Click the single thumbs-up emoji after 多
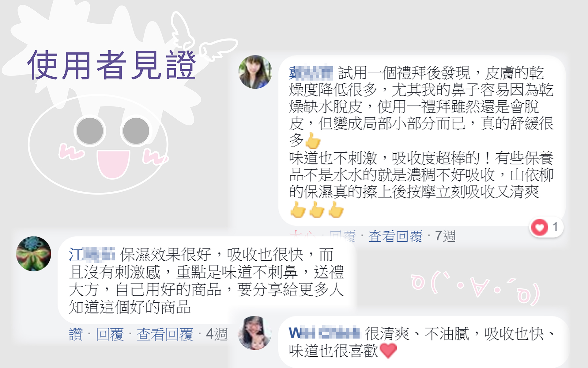Image resolution: width=588 pixels, height=368 pixels. pos(313,141)
